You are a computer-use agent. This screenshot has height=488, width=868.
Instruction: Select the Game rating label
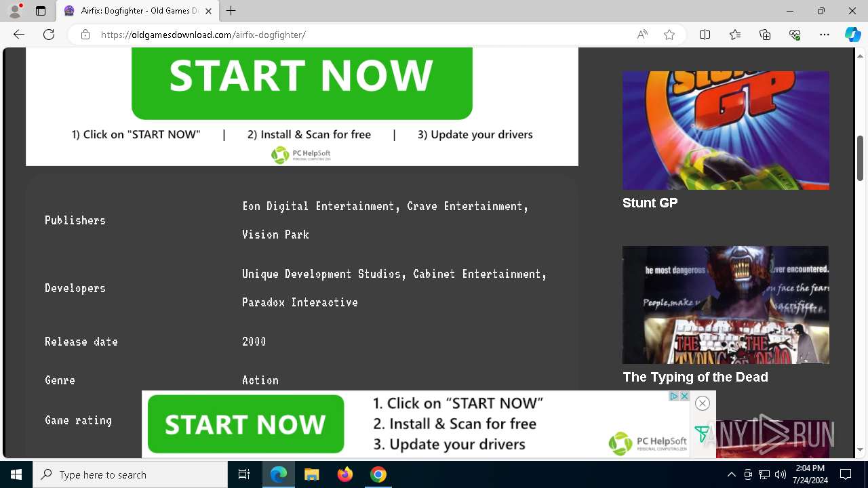pos(78,420)
